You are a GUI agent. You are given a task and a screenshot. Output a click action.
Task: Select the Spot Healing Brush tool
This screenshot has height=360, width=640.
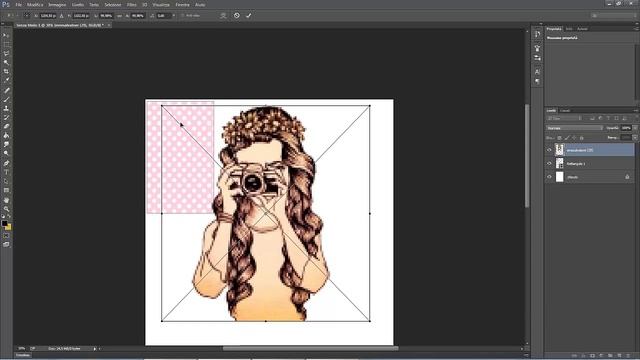coord(6,90)
